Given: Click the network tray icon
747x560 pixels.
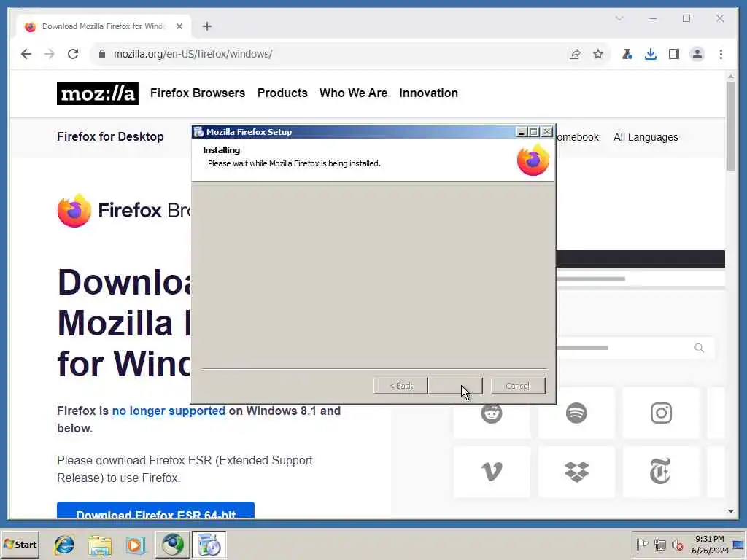Looking at the screenshot, I should 659,544.
